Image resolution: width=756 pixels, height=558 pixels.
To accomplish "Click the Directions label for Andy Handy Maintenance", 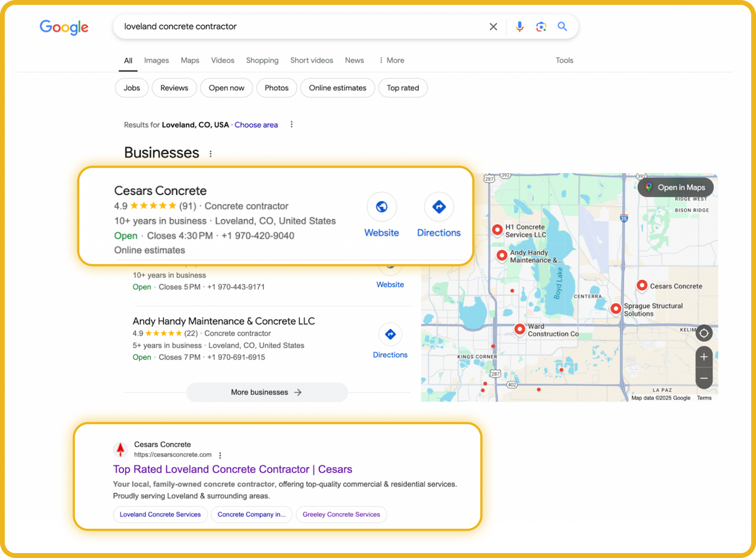I will coord(390,355).
